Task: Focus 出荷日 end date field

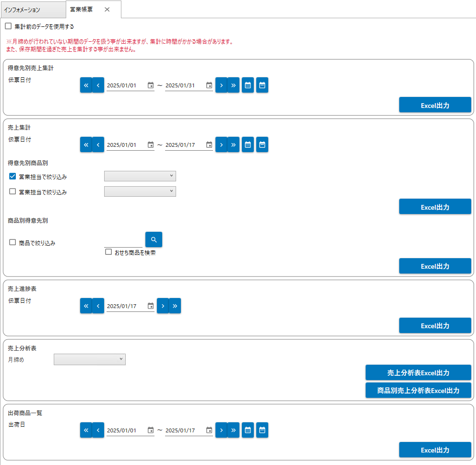Action: point(185,430)
